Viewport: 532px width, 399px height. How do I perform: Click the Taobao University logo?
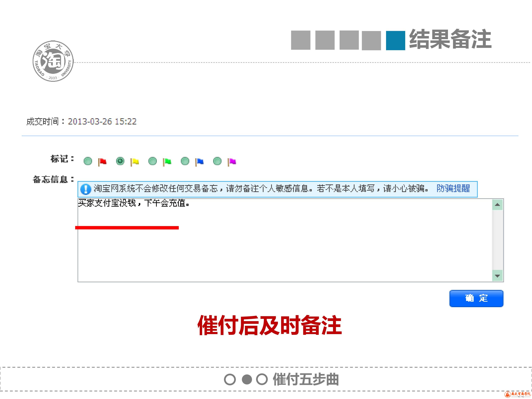tap(53, 61)
